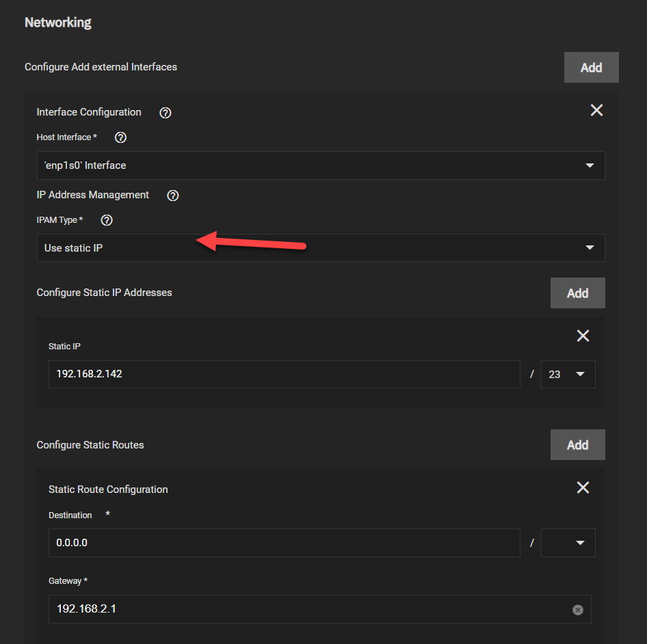Focus the Gateway 192.168.2.1 field
Viewport: 647px width, 644px height.
point(320,609)
